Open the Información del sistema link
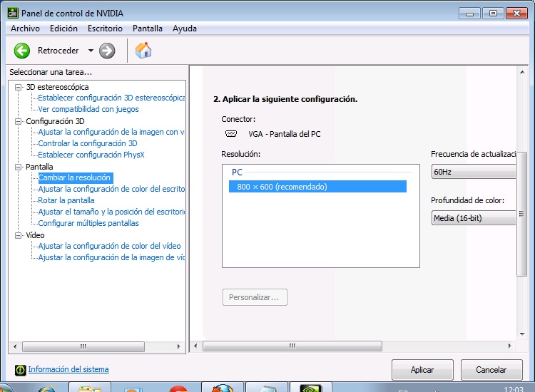The image size is (535, 392). pos(68,369)
